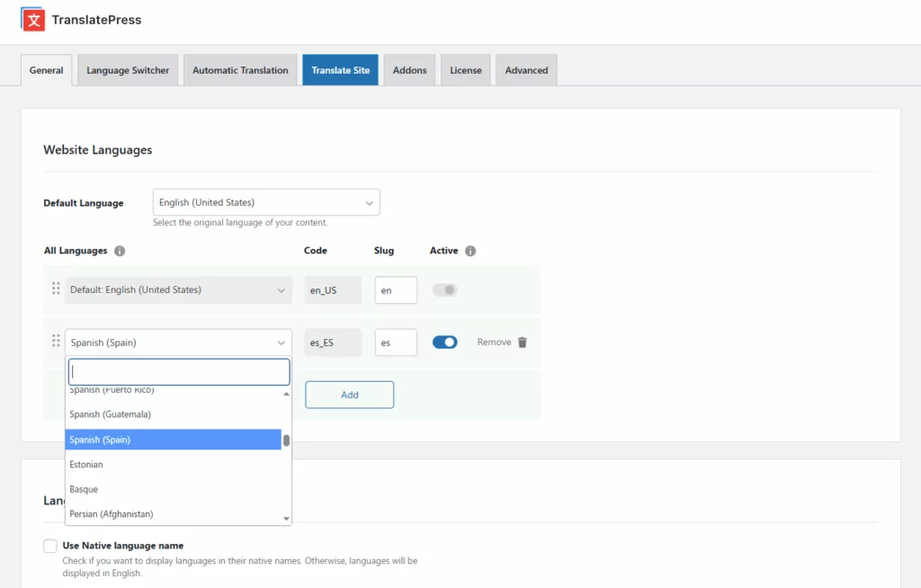The width and height of the screenshot is (921, 588).
Task: Click the trash icon to remove Spanish
Action: 523,343
